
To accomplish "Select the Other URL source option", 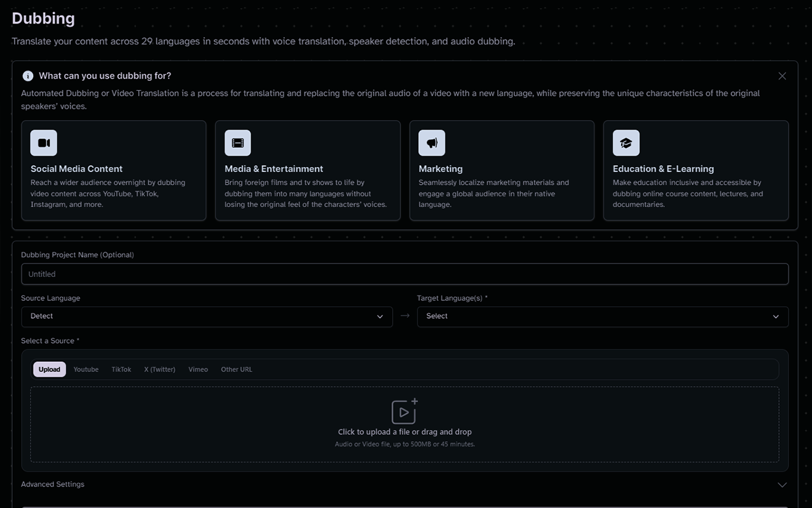I will pyautogui.click(x=236, y=369).
